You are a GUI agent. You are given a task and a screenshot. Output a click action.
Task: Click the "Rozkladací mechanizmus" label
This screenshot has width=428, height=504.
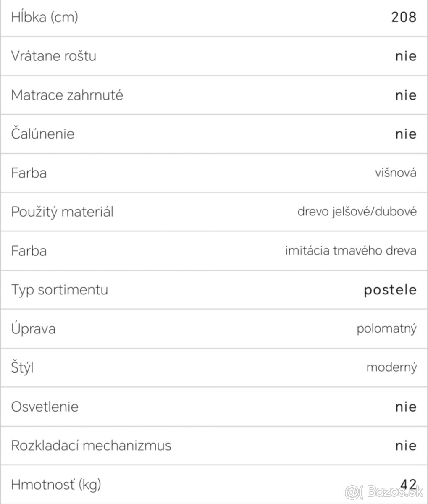tap(91, 445)
